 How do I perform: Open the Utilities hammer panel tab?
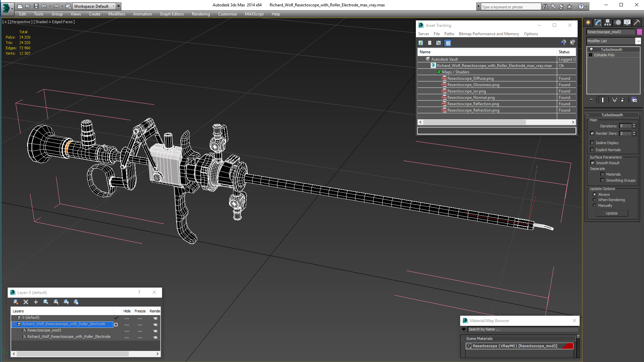tap(637, 22)
